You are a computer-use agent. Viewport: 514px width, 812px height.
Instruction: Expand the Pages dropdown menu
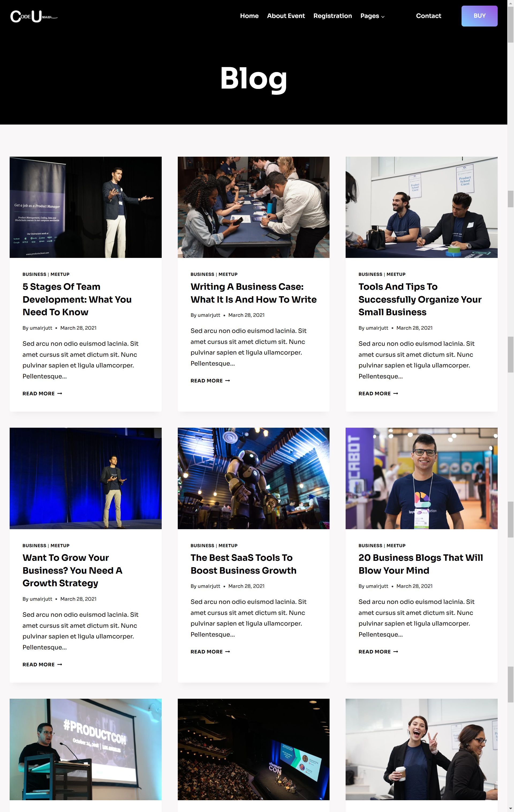tap(372, 16)
